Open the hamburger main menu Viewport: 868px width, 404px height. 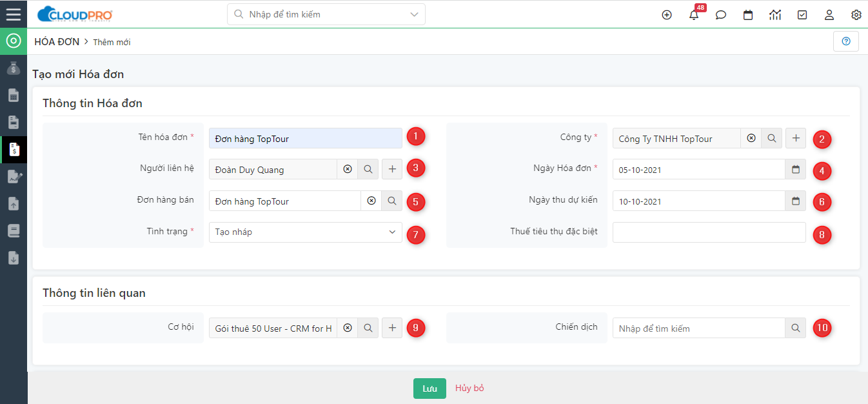click(x=14, y=14)
